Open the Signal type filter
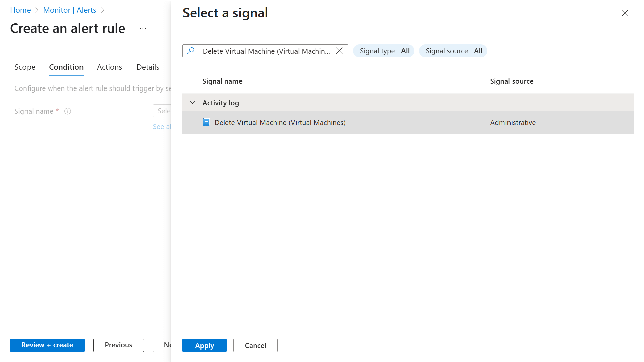Image resolution: width=644 pixels, height=362 pixels. pyautogui.click(x=384, y=51)
